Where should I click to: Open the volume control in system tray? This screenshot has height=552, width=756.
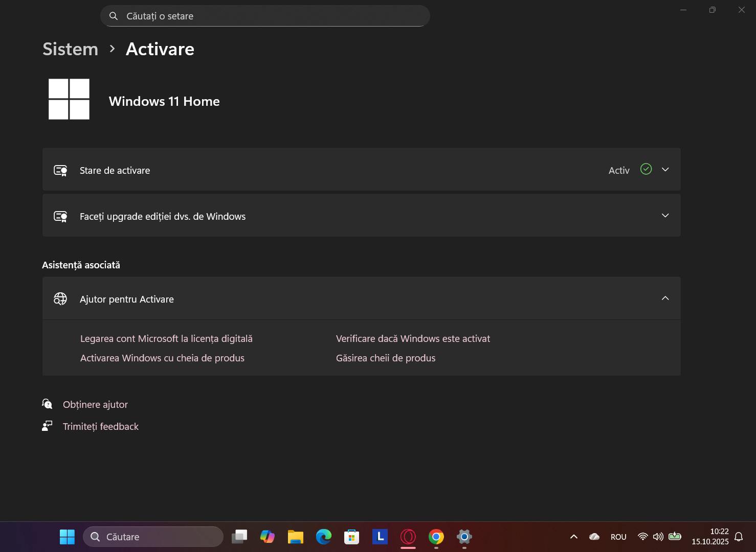click(x=658, y=537)
